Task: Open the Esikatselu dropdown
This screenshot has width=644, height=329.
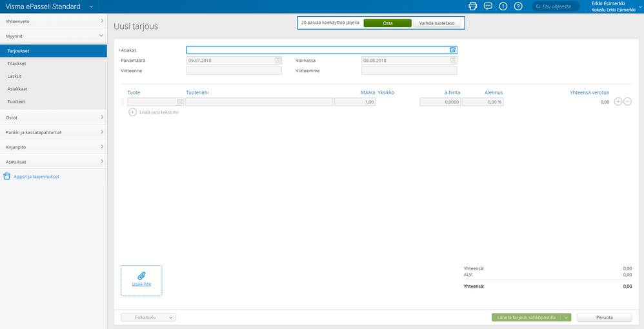Action: pyautogui.click(x=148, y=317)
